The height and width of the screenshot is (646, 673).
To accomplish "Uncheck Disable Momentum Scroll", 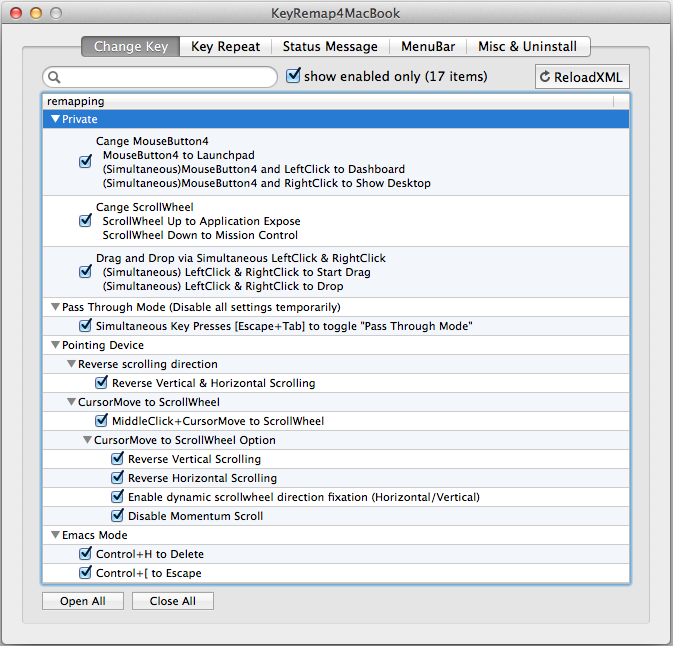I will point(117,515).
